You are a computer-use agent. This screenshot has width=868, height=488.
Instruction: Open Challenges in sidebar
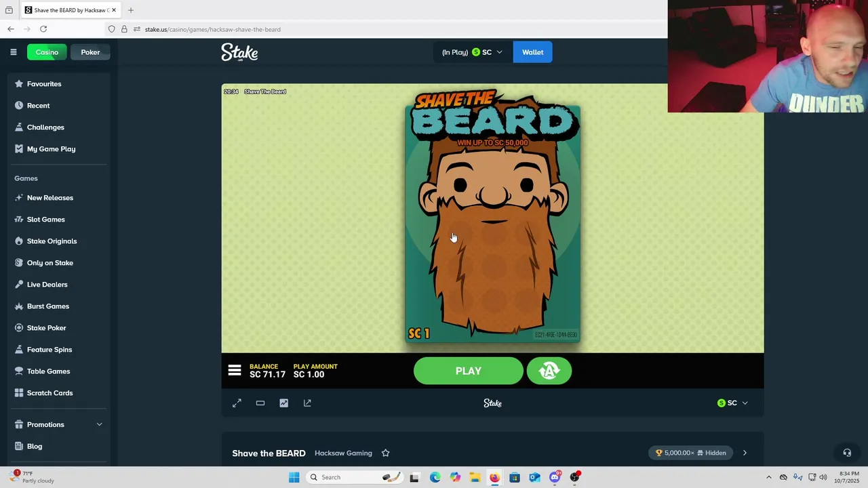(x=58, y=127)
